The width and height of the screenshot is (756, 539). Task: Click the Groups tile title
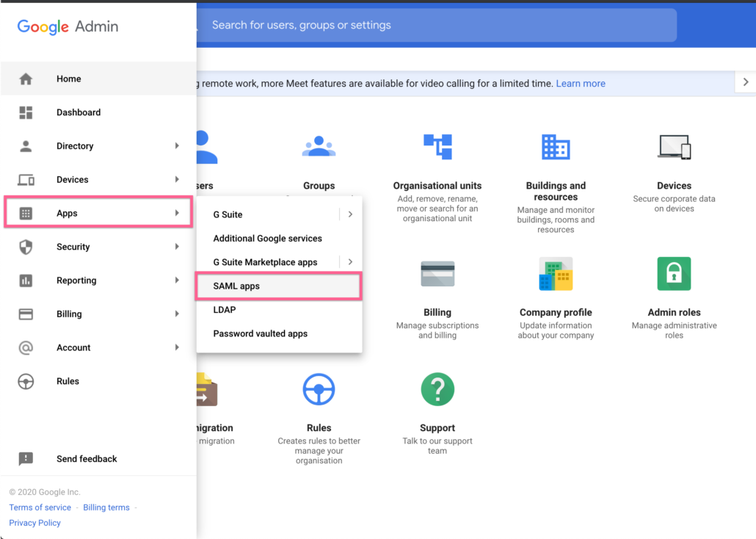319,186
